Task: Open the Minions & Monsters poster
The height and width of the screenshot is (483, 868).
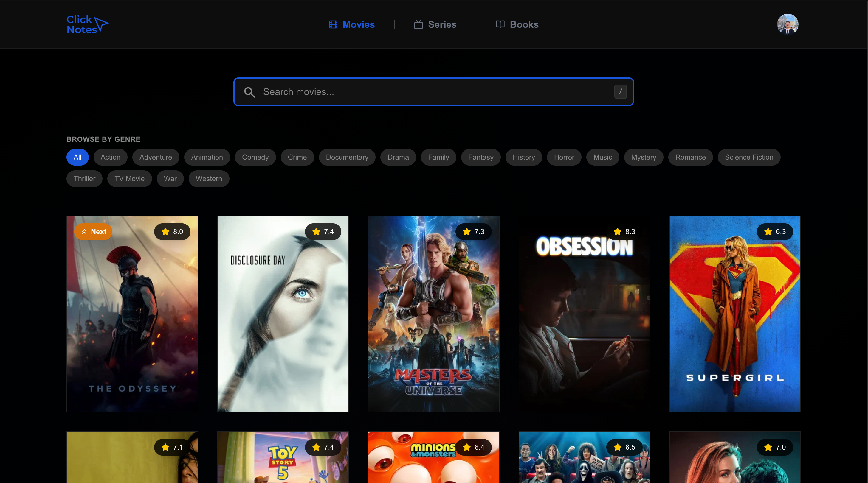Action: click(434, 457)
